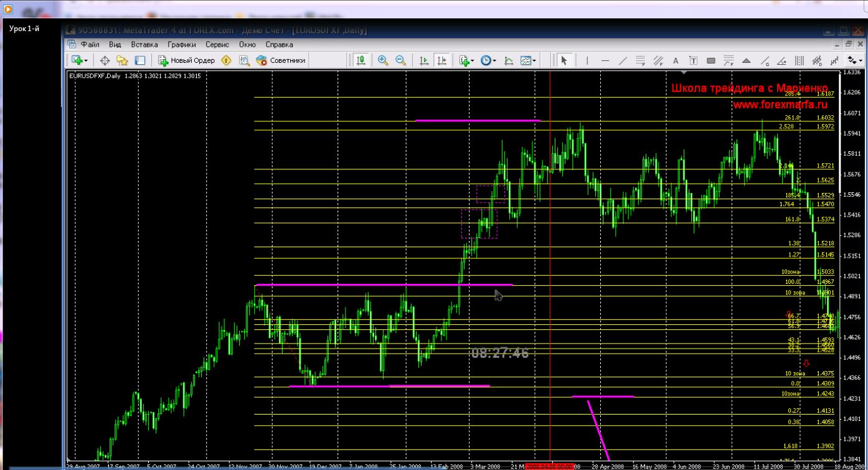Toggle chart auto scroll
The height and width of the screenshot is (470, 868).
coord(423,60)
